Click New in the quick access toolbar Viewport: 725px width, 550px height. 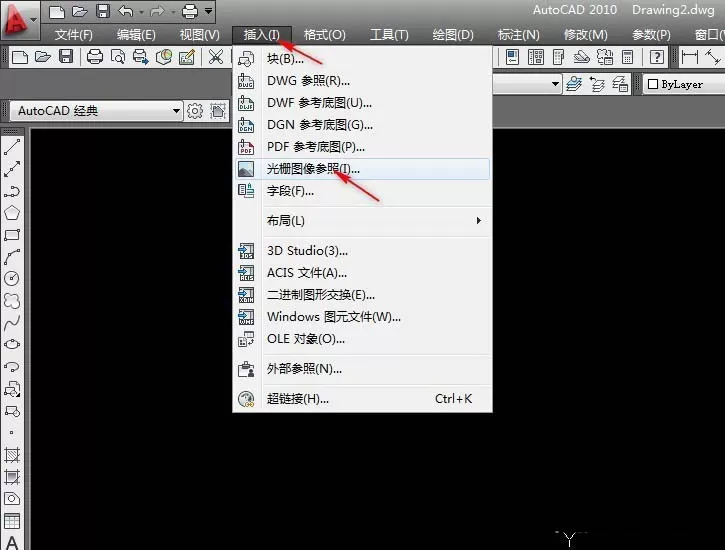click(56, 11)
